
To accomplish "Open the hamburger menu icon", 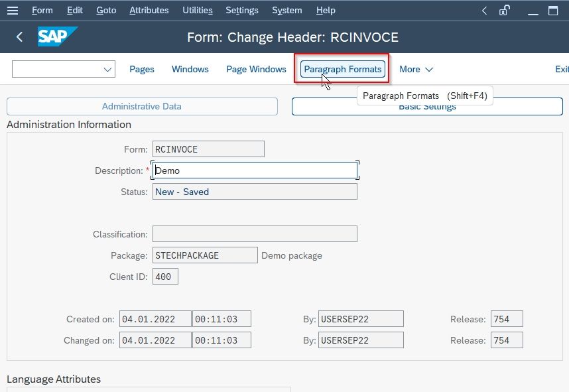I will [13, 11].
